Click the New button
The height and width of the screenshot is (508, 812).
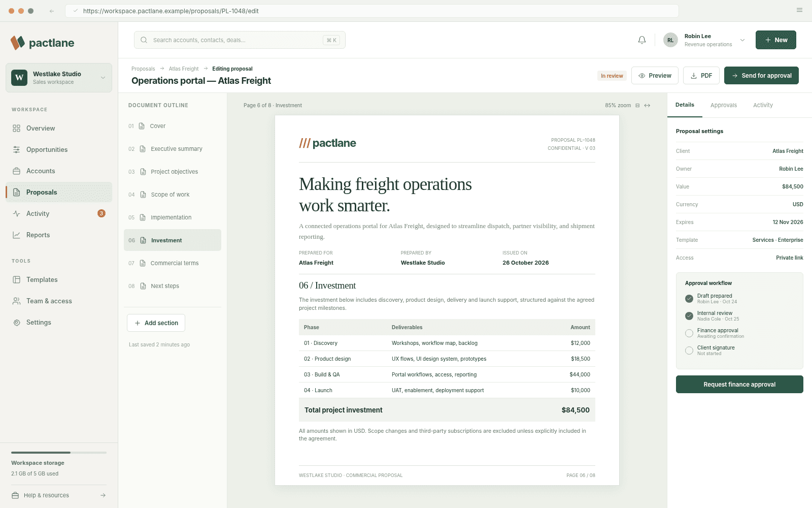pos(775,40)
